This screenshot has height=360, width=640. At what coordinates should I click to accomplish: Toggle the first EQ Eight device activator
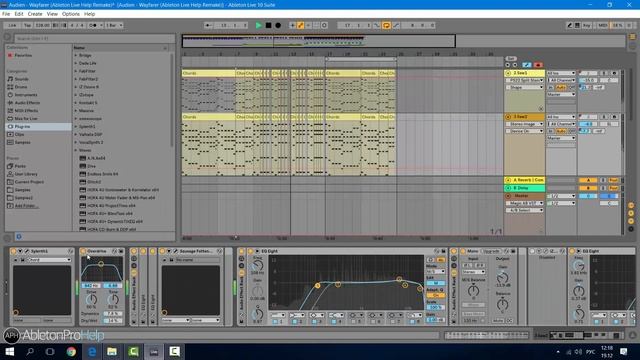[251, 251]
